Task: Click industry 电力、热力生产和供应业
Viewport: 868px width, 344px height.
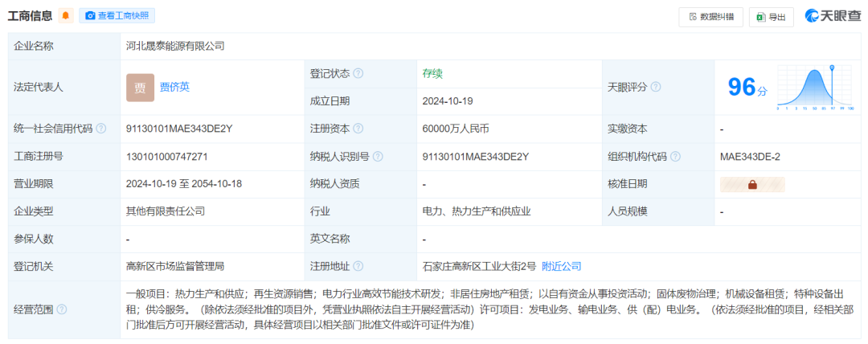Action: pos(477,211)
